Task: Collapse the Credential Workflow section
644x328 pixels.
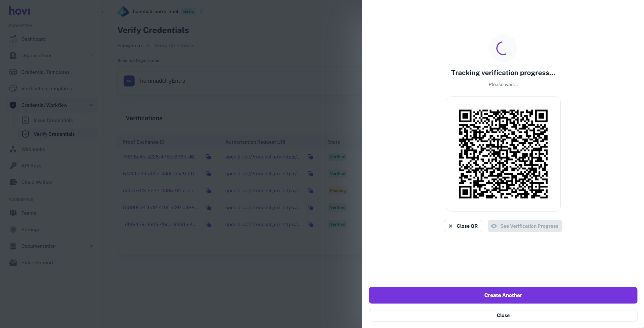Action: (x=91, y=105)
